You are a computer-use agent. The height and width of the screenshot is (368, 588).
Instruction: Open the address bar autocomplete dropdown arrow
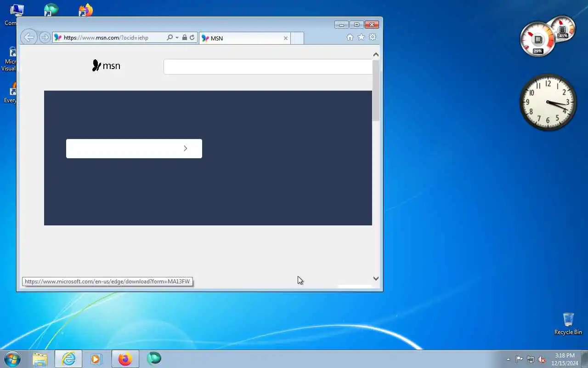point(177,38)
